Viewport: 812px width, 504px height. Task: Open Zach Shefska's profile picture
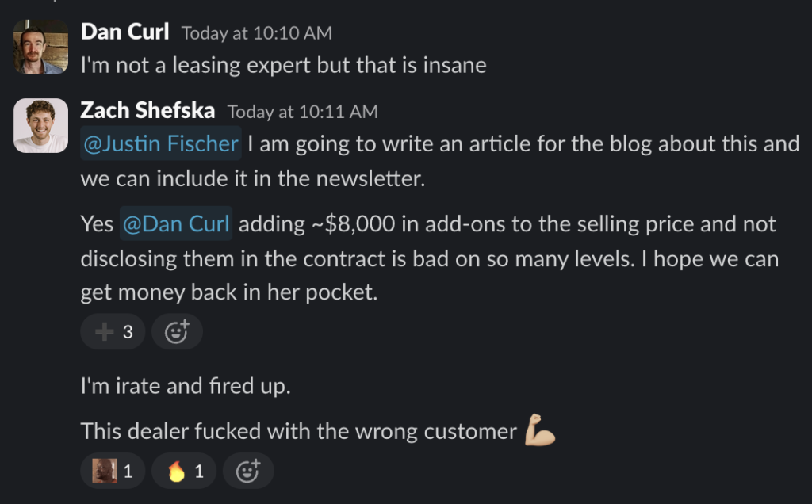[x=41, y=126]
